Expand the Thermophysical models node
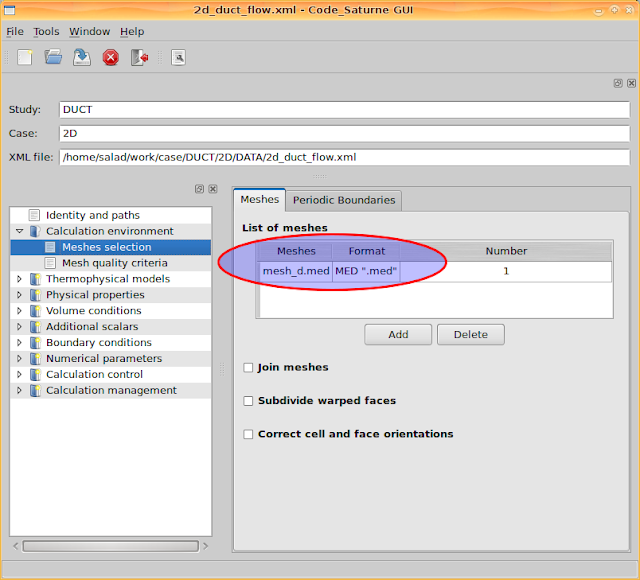 (x=19, y=279)
